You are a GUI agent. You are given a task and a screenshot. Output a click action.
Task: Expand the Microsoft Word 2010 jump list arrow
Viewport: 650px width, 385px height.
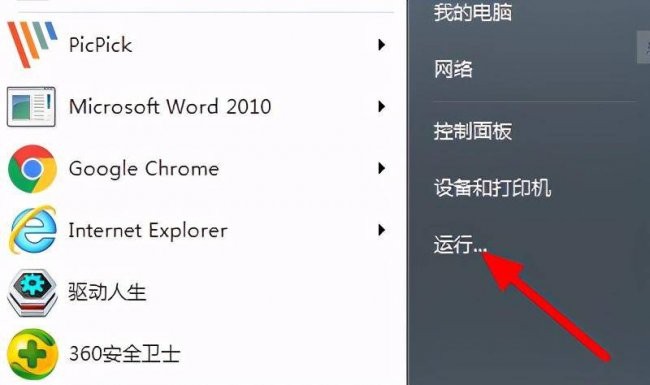381,107
